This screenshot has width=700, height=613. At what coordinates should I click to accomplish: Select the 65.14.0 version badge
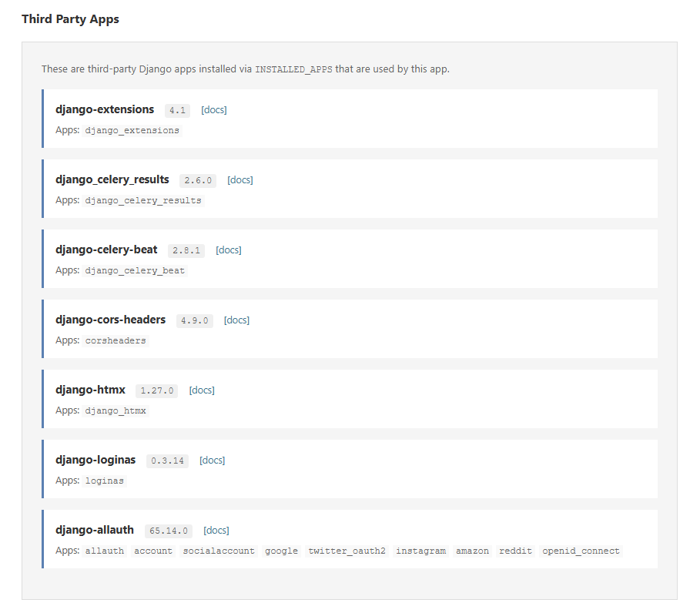(x=169, y=531)
